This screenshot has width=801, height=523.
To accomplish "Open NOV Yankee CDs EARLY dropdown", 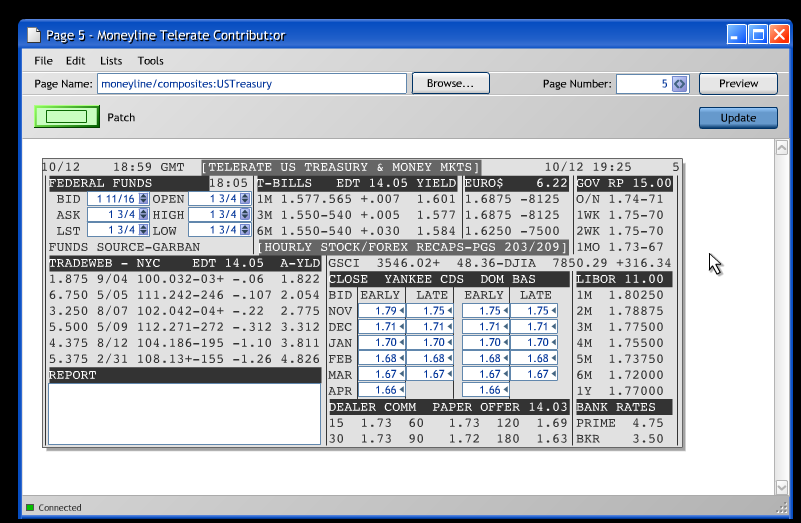I will pos(402,311).
